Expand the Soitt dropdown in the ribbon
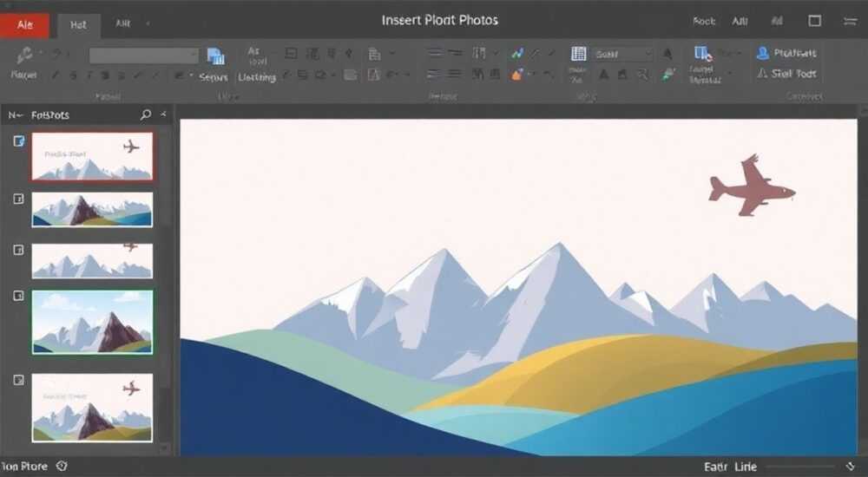Viewport: 868px width, 477px height. pos(623,55)
